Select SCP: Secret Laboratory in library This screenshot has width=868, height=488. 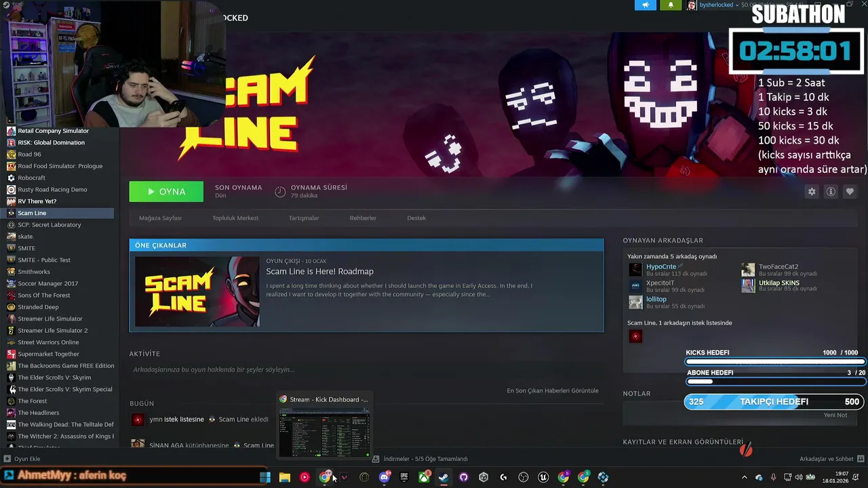coord(60,224)
